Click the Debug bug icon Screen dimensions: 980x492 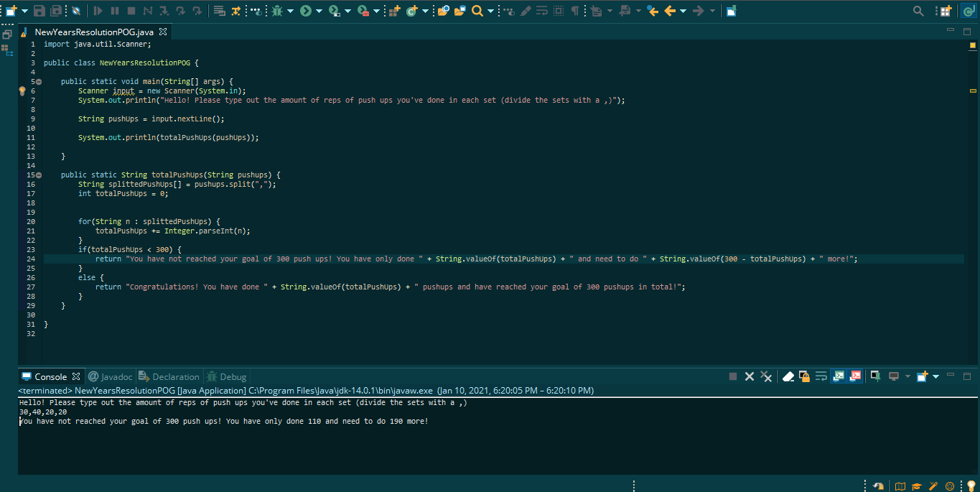click(x=277, y=11)
